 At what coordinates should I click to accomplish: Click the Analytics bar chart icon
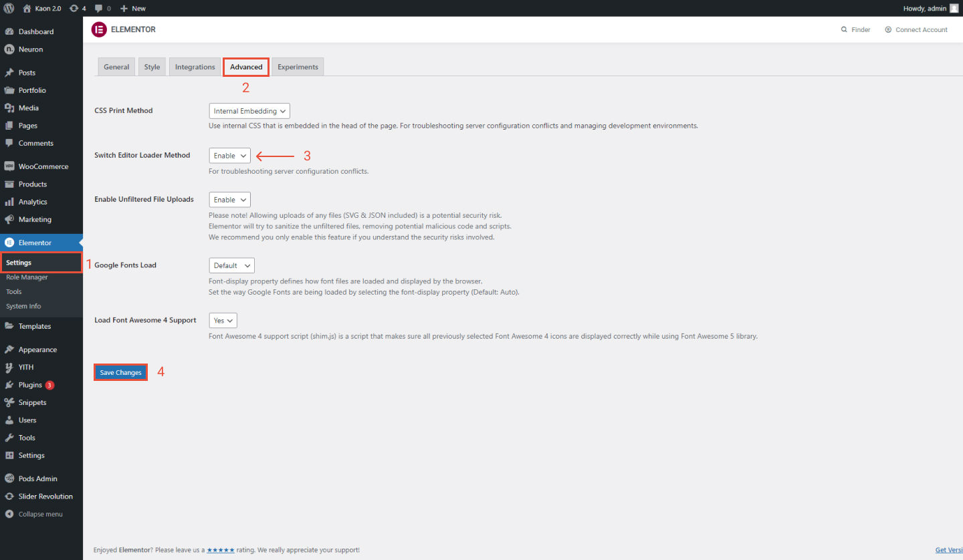(x=9, y=201)
